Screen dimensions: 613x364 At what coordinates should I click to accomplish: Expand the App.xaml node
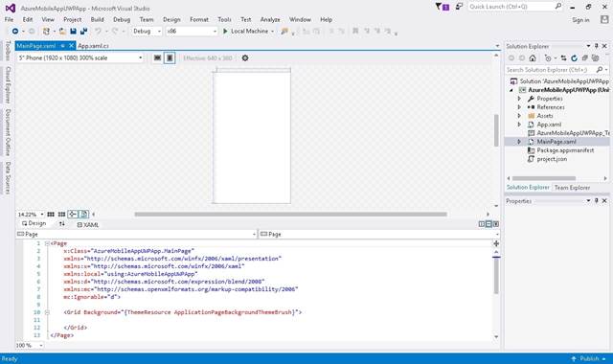point(519,125)
